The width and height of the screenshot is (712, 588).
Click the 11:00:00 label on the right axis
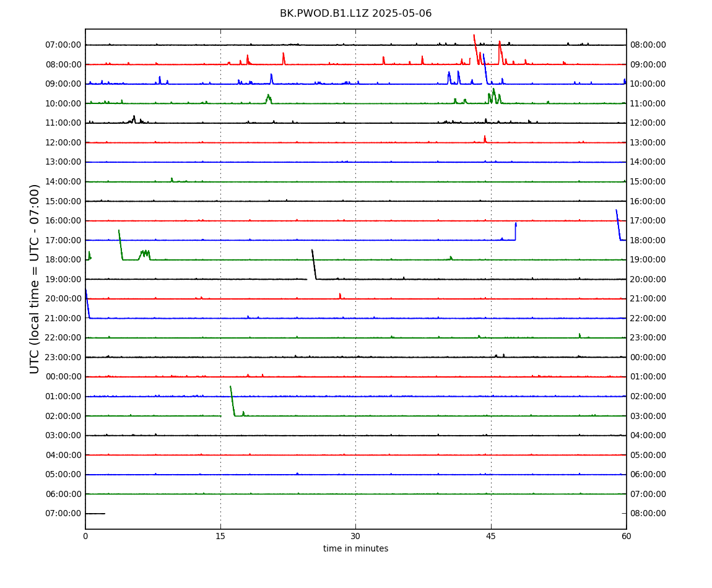point(648,103)
